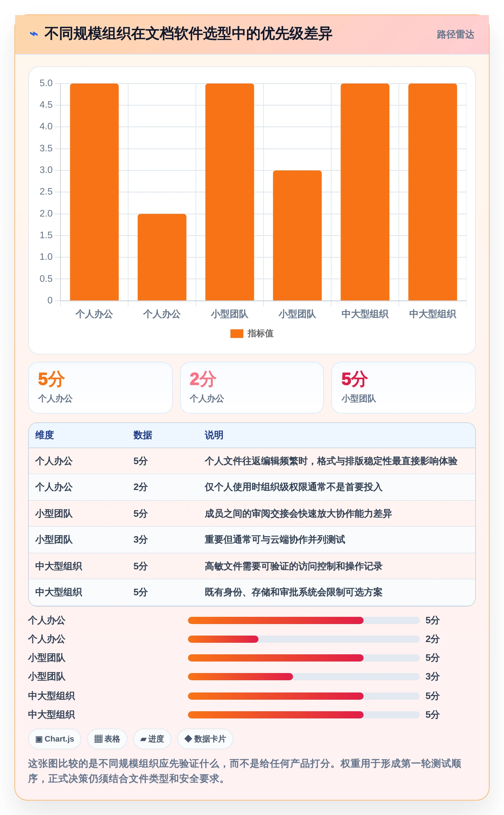Click the 个人办公 progress bar showing 5分
This screenshot has width=504, height=815.
(304, 620)
